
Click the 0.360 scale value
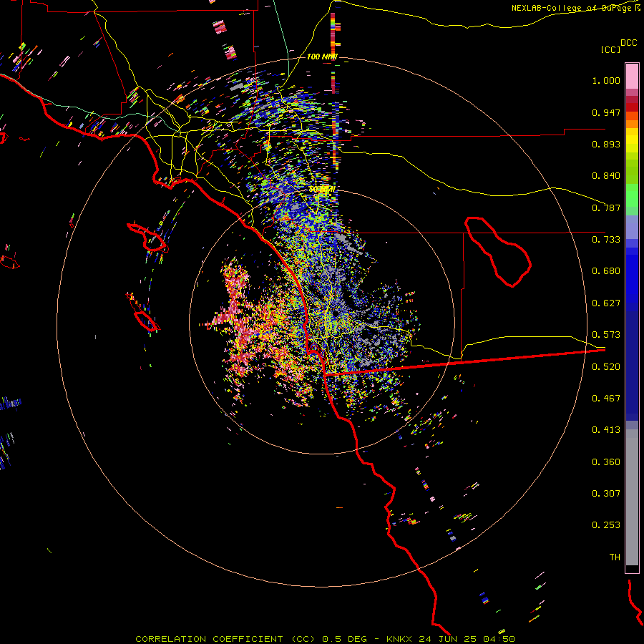pyautogui.click(x=606, y=462)
